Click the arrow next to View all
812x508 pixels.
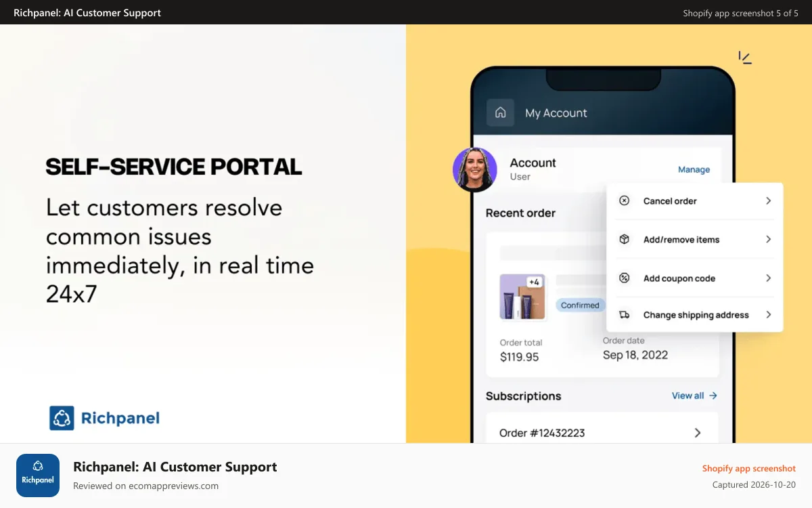(713, 396)
